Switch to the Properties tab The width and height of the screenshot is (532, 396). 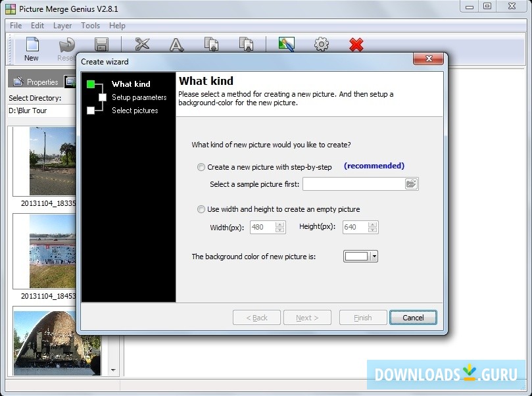click(36, 82)
